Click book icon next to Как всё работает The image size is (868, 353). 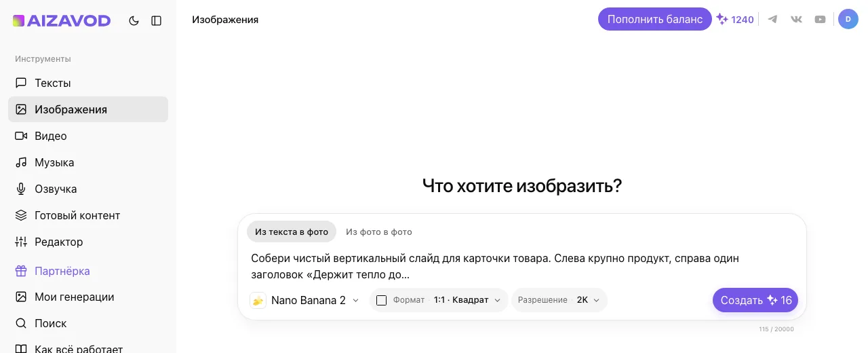click(21, 349)
